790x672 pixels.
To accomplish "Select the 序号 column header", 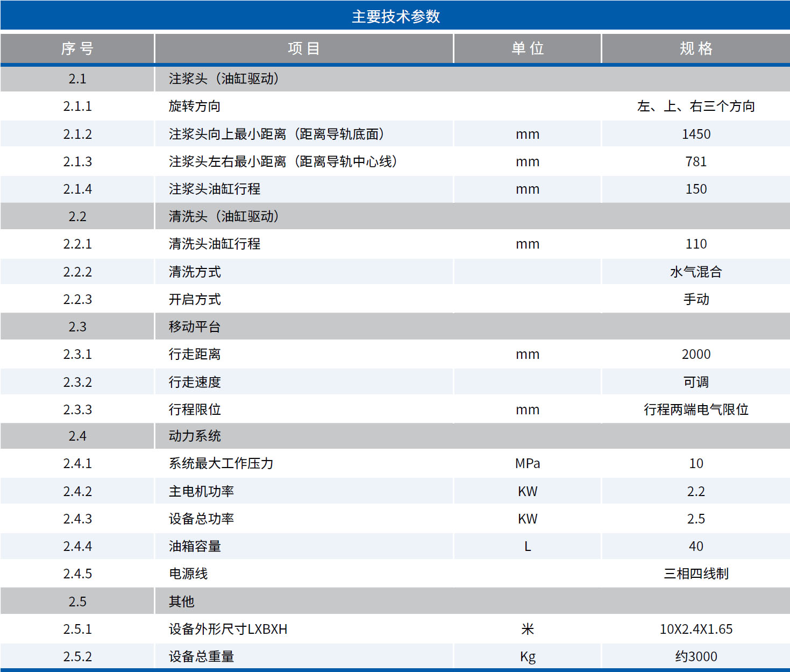I will tap(77, 48).
